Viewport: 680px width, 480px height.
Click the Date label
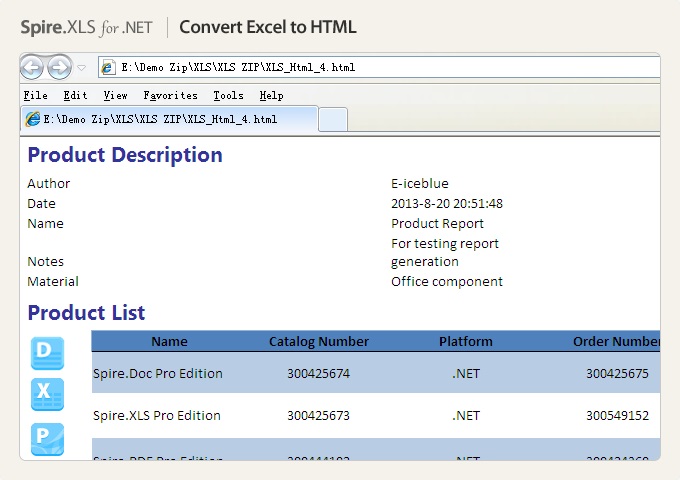(x=42, y=203)
